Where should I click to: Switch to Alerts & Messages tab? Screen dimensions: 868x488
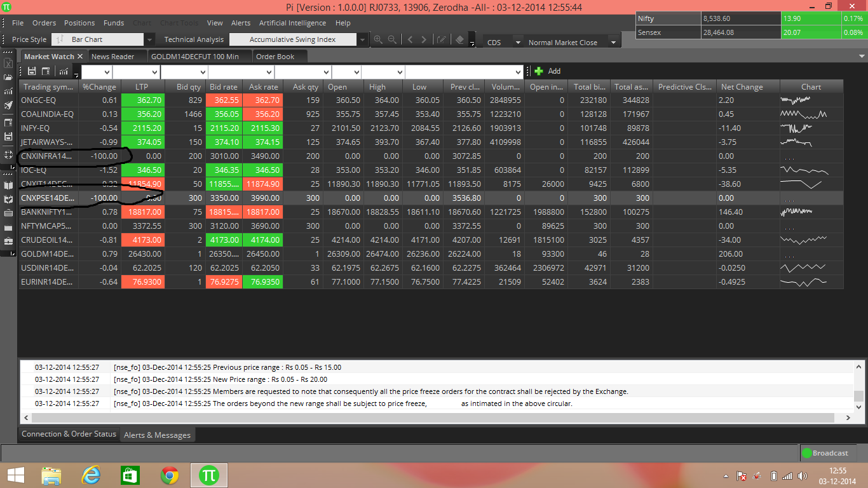157,435
